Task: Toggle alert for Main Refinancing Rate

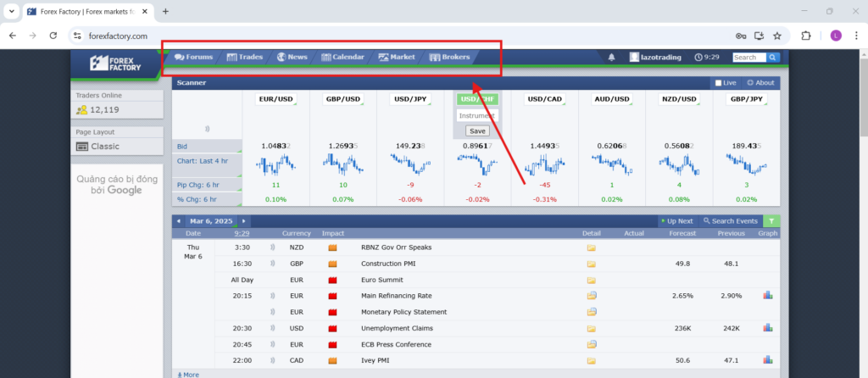Action: pyautogui.click(x=272, y=296)
